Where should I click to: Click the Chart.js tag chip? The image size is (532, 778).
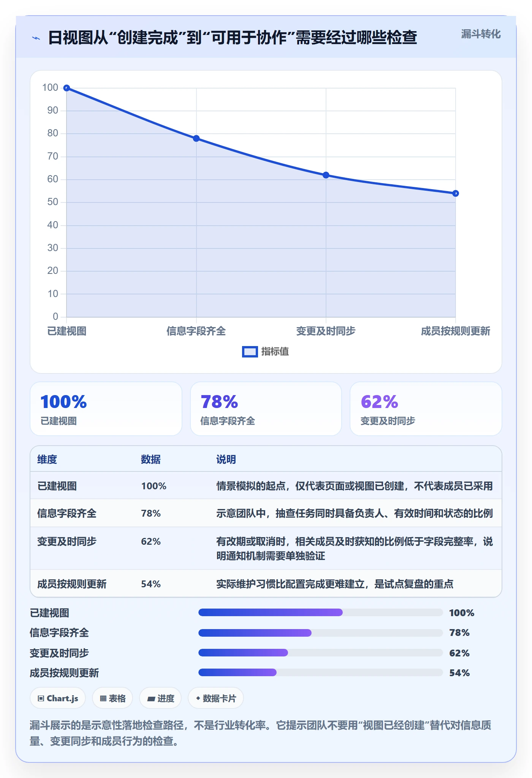coord(58,698)
